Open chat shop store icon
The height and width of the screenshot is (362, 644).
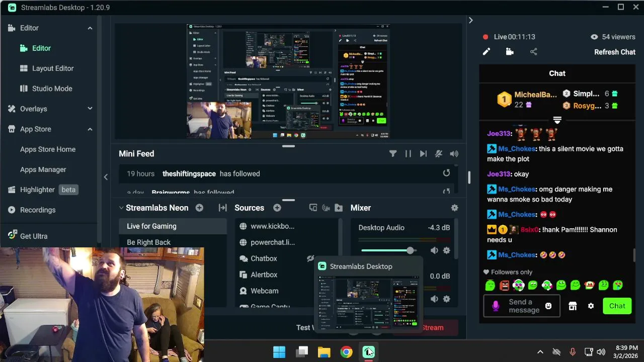tap(573, 306)
